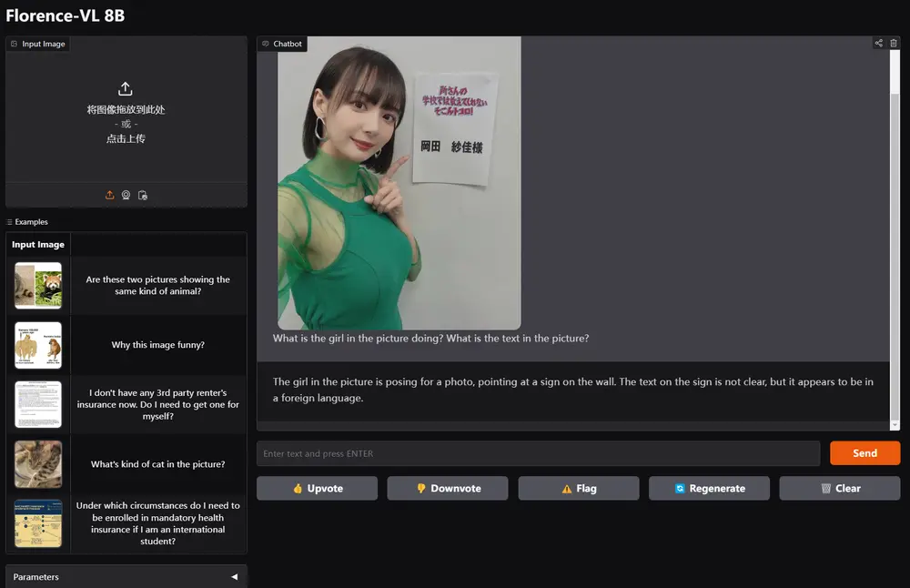Select the red panda example thumbnail
This screenshot has width=910, height=588.
(38, 285)
